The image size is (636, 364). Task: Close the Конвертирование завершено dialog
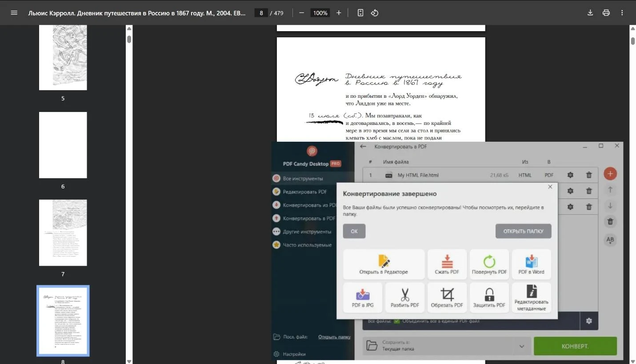click(x=550, y=187)
